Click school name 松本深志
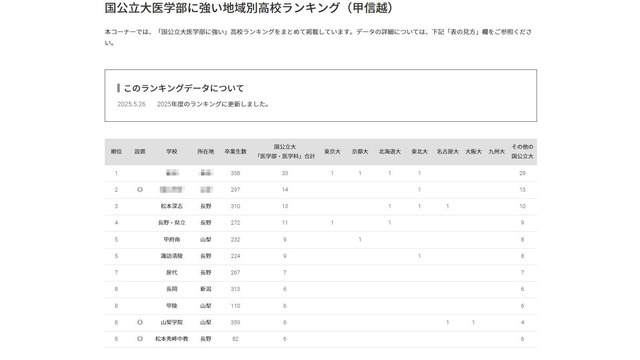Image resolution: width=640 pixels, height=360 pixels. 172,207
